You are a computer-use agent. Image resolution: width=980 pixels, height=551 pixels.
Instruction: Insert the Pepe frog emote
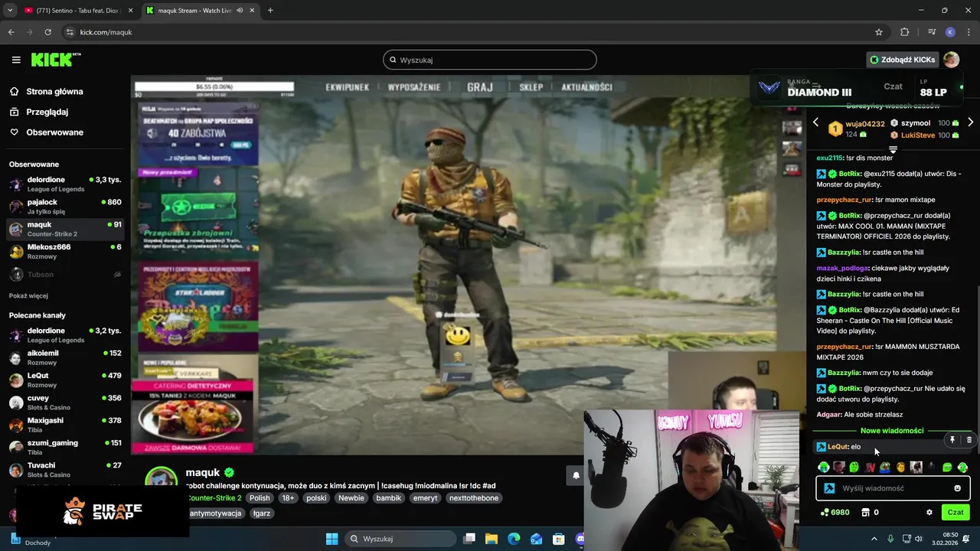pos(885,467)
